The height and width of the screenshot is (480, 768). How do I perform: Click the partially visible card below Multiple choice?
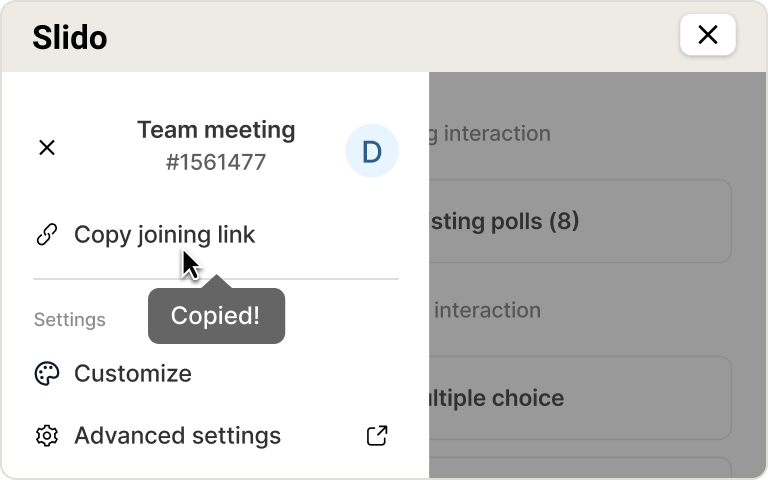pyautogui.click(x=580, y=468)
